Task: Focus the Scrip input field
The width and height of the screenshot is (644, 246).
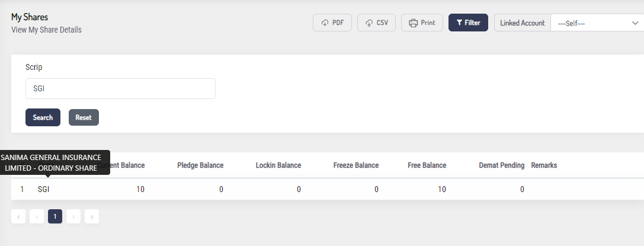Action: tap(120, 89)
